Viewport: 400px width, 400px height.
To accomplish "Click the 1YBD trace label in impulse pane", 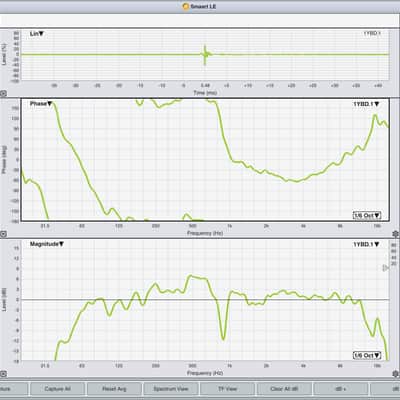I will pos(372,33).
